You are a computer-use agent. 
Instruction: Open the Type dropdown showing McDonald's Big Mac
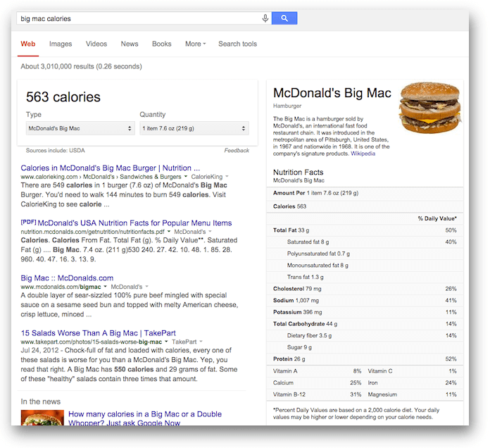(x=80, y=128)
